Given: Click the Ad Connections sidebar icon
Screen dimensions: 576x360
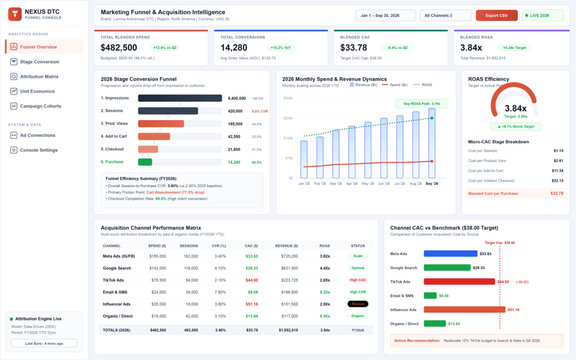Looking at the screenshot, I should [14, 135].
